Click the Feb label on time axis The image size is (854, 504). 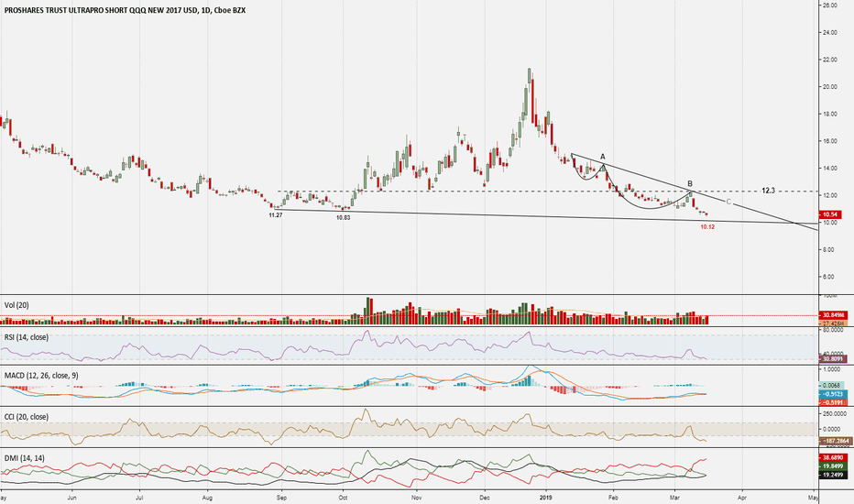coord(613,498)
